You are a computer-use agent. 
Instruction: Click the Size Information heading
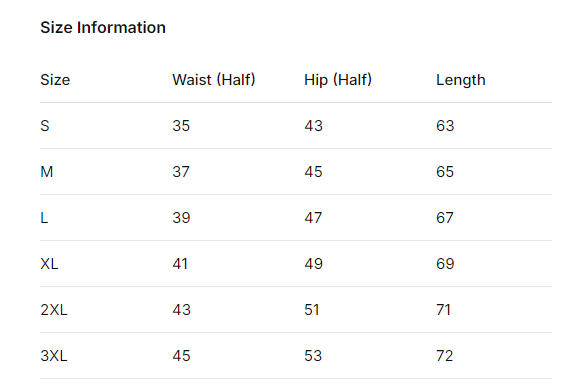(x=103, y=28)
